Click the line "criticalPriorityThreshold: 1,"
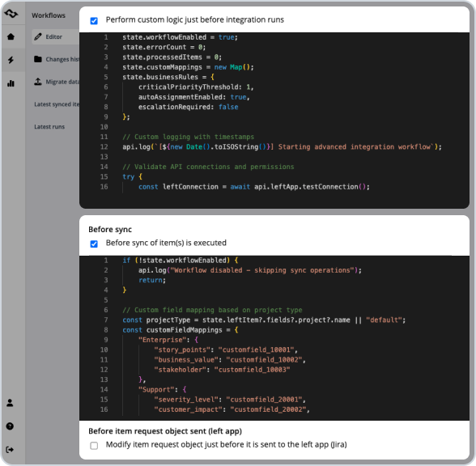Viewport: 476px width, 466px height. coord(196,87)
